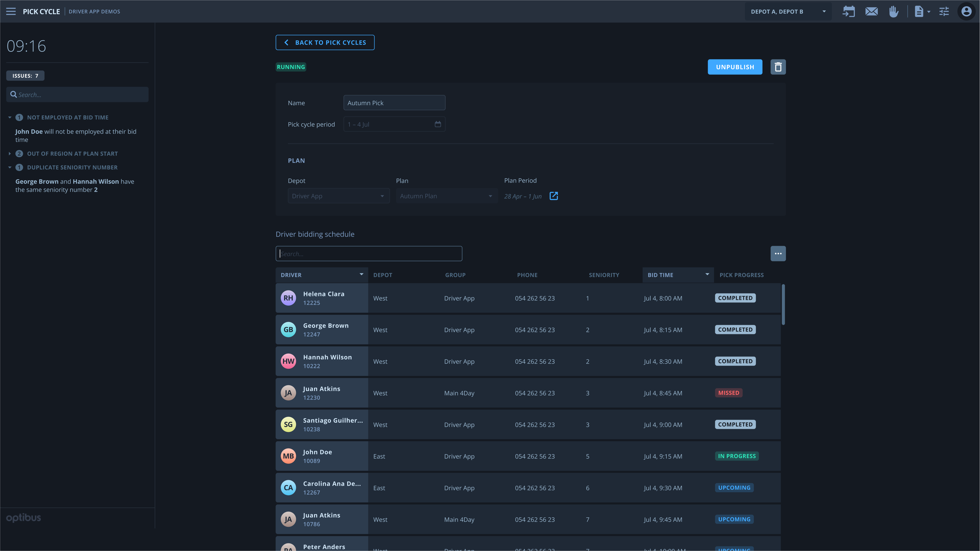980x551 pixels.
Task: Open the email notifications icon in the toolbar
Action: [x=872, y=11]
